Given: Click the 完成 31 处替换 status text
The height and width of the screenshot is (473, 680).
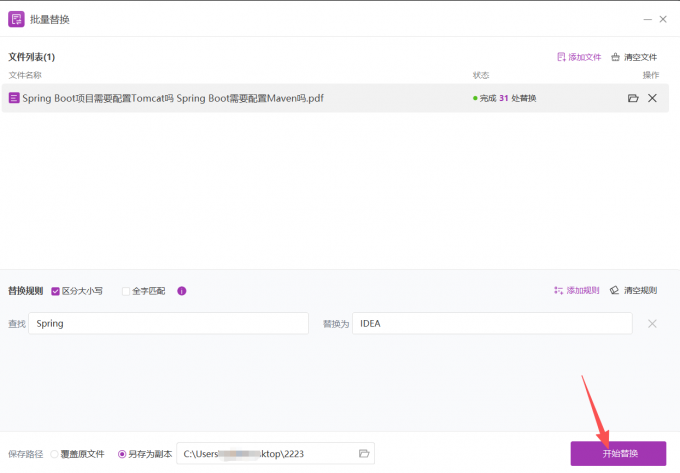Looking at the screenshot, I should 504,98.
